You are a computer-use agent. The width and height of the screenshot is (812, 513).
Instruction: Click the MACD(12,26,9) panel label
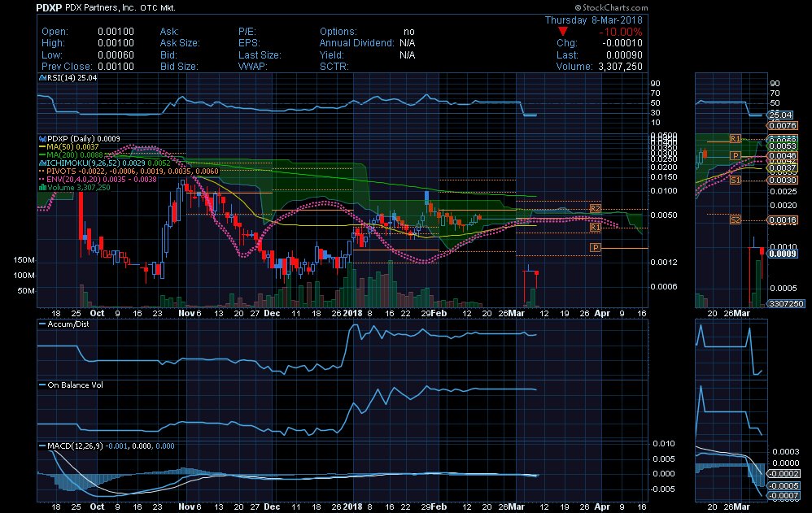pos(111,446)
